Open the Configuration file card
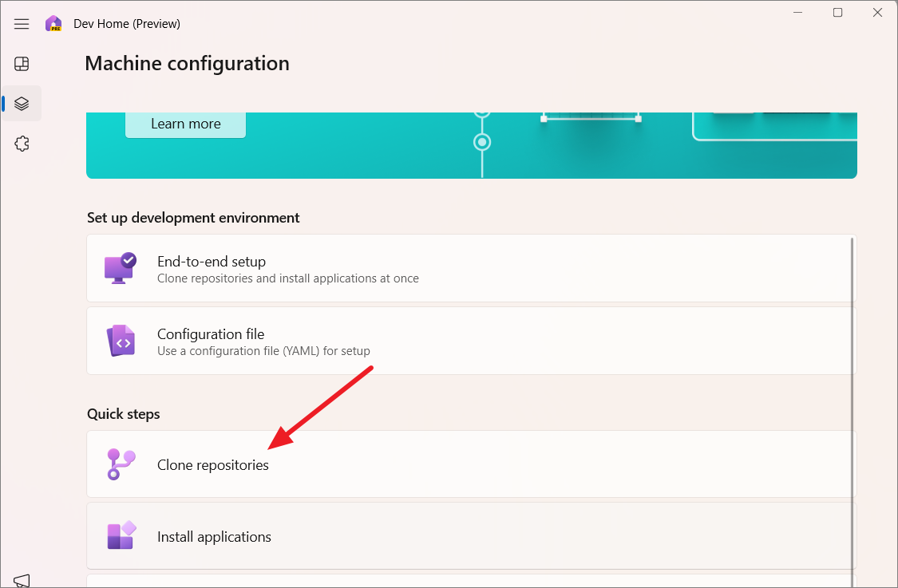Viewport: 898px width, 588px height. coord(471,341)
